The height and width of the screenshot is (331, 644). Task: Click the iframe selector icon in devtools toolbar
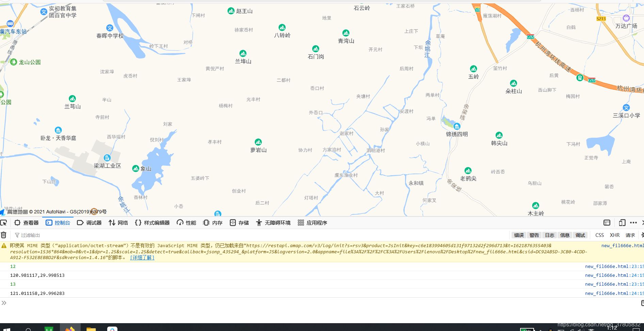(x=607, y=223)
